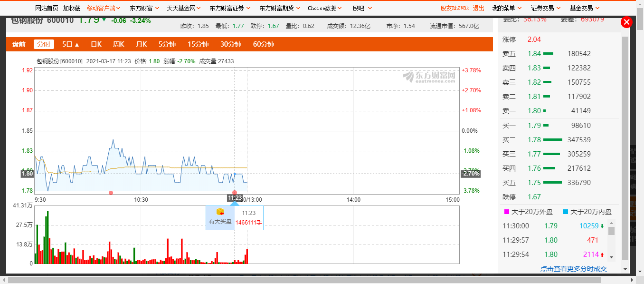Open user profile 股友Rh9V8k
The height and width of the screenshot is (284, 644).
coord(455,8)
